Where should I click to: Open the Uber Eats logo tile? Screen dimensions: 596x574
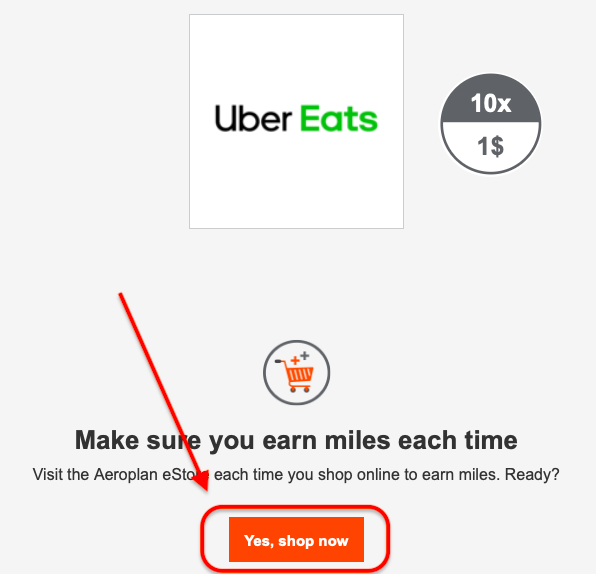click(x=296, y=122)
